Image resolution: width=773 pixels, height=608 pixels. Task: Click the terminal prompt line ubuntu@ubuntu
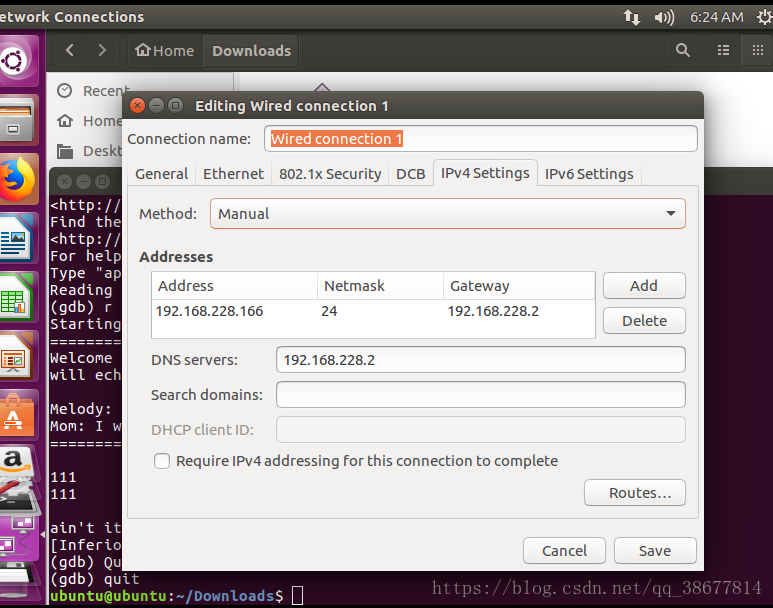coord(167,596)
